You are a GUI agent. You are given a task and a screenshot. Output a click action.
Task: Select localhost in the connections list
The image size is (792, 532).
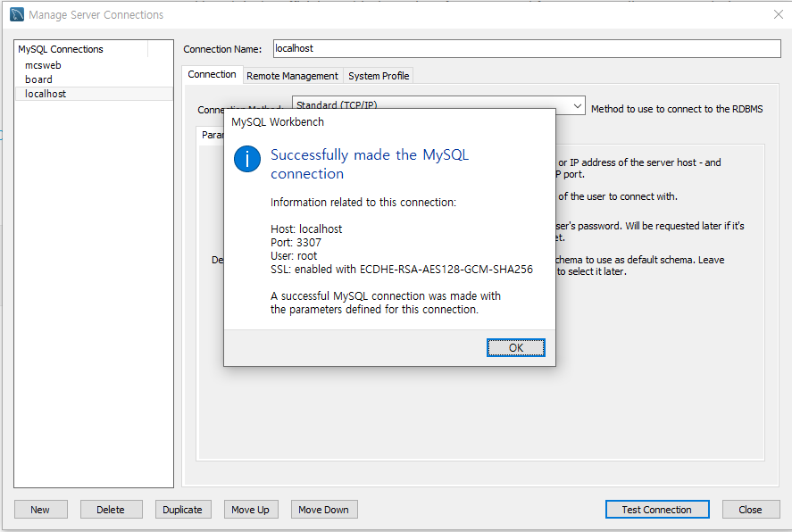(x=94, y=94)
